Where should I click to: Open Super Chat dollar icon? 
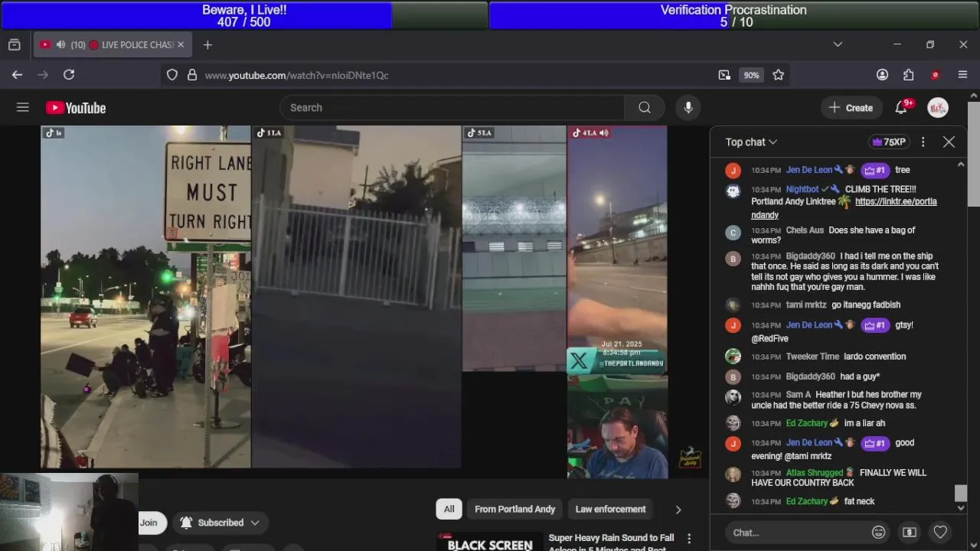pos(910,533)
